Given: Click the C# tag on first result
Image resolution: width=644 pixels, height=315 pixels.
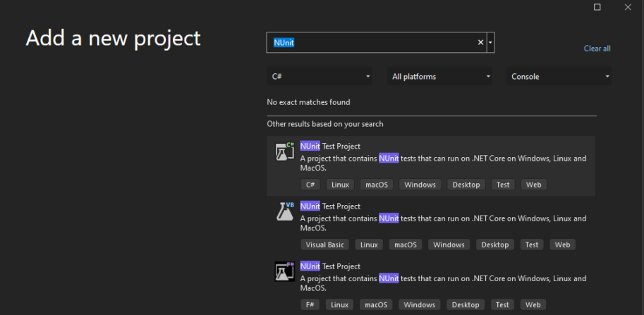Looking at the screenshot, I should 310,185.
